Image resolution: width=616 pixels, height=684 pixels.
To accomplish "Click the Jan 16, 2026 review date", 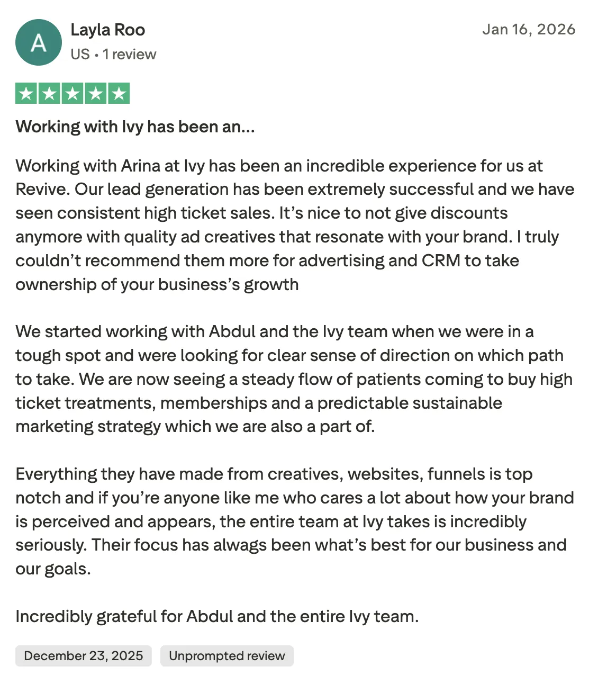I will [x=529, y=29].
